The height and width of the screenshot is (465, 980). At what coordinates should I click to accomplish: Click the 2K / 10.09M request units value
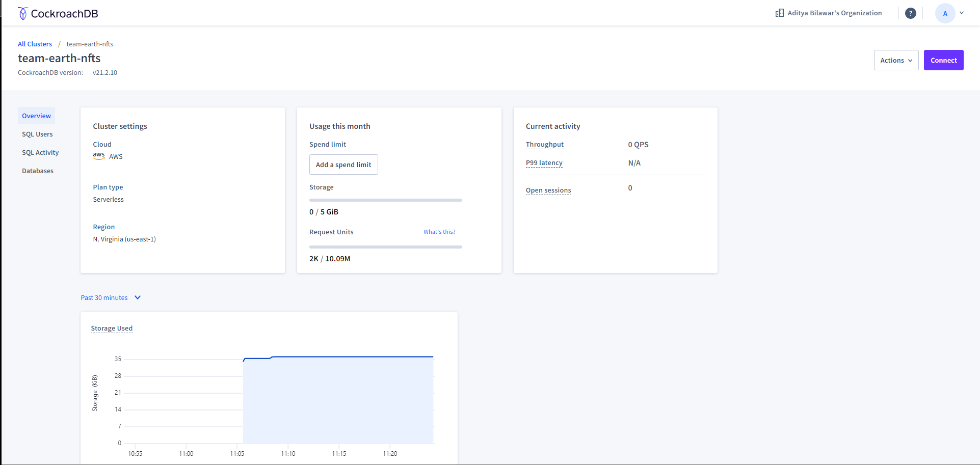(x=330, y=259)
